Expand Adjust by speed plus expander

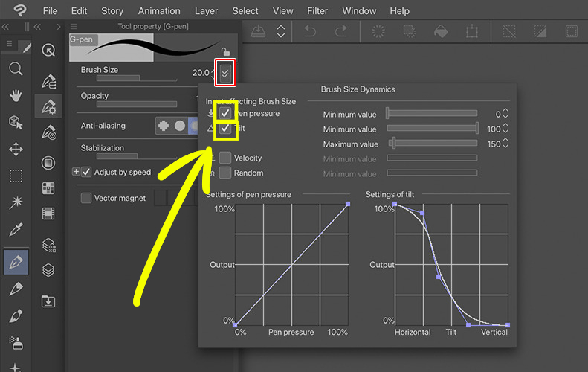pyautogui.click(x=76, y=172)
